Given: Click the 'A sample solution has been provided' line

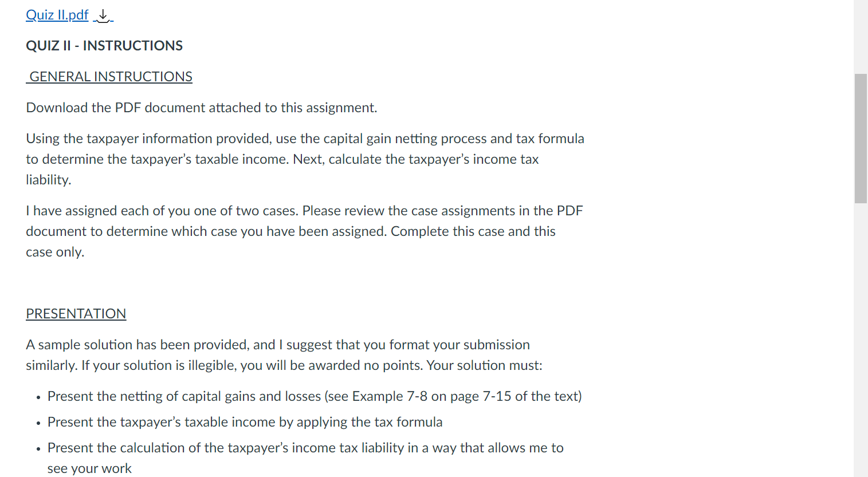Looking at the screenshot, I should [x=277, y=345].
